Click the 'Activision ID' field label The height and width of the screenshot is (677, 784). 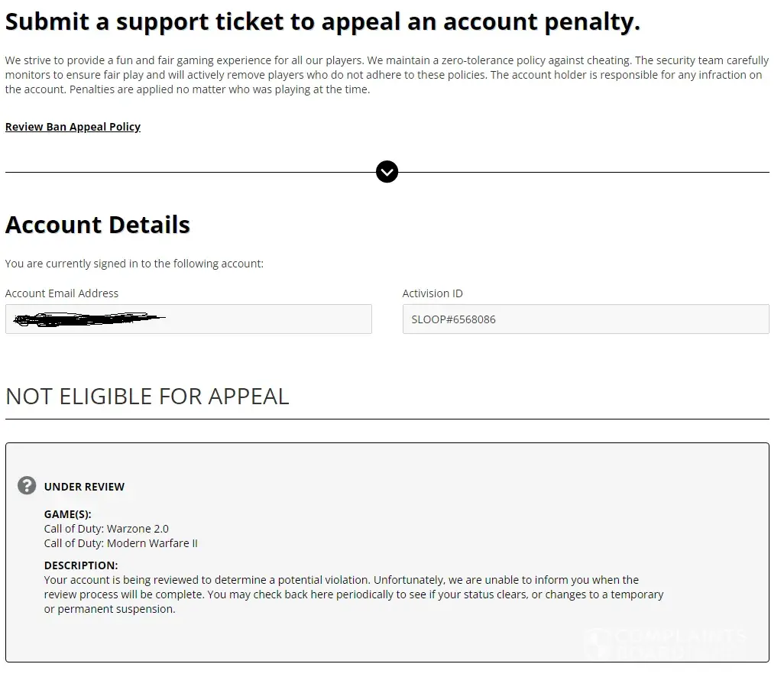click(432, 293)
